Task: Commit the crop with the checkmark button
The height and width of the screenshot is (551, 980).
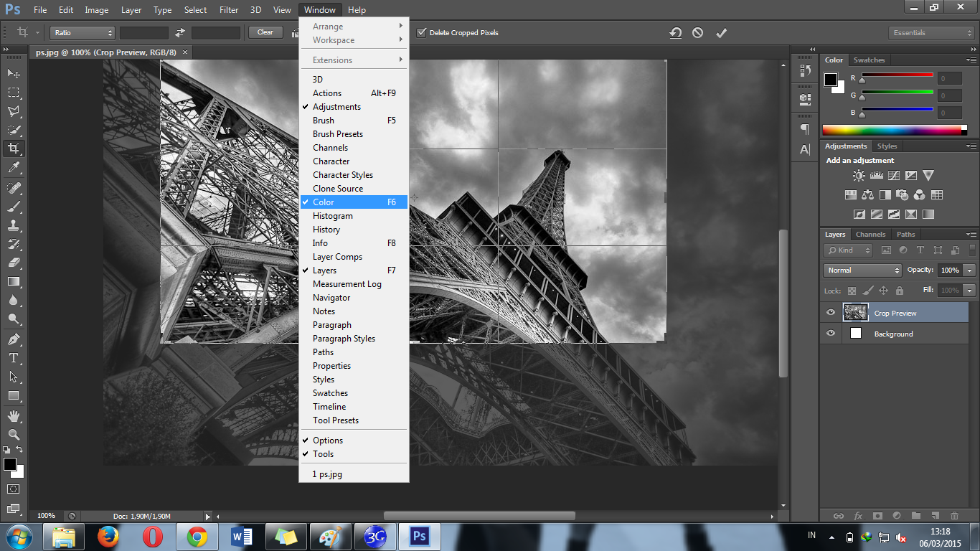Action: click(x=721, y=32)
